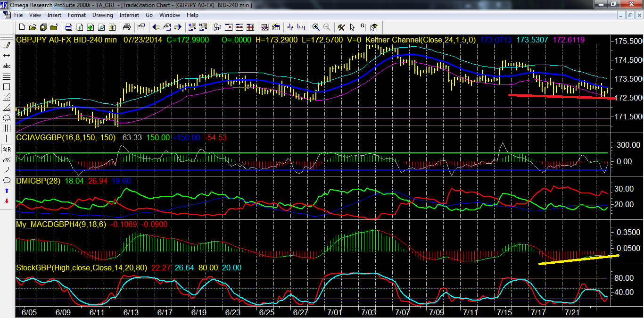Image resolution: width=644 pixels, height=318 pixels.
Task: Open the Insert menu
Action: [54, 15]
